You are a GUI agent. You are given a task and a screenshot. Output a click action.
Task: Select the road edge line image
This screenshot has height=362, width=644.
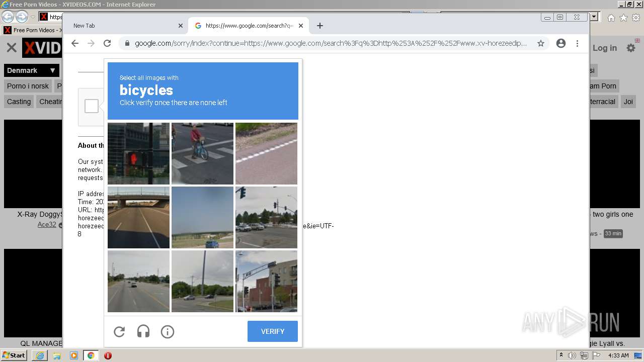(266, 153)
